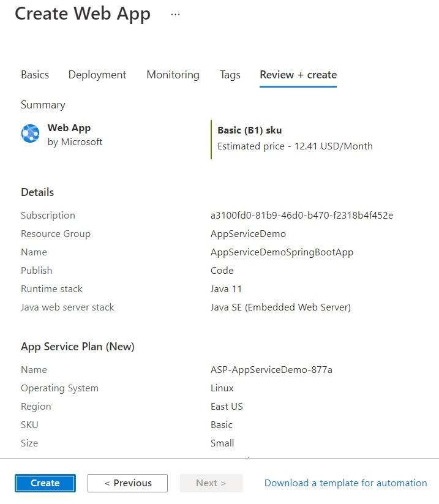The image size is (439, 504).
Task: Select the Tags tab
Action: coord(230,75)
